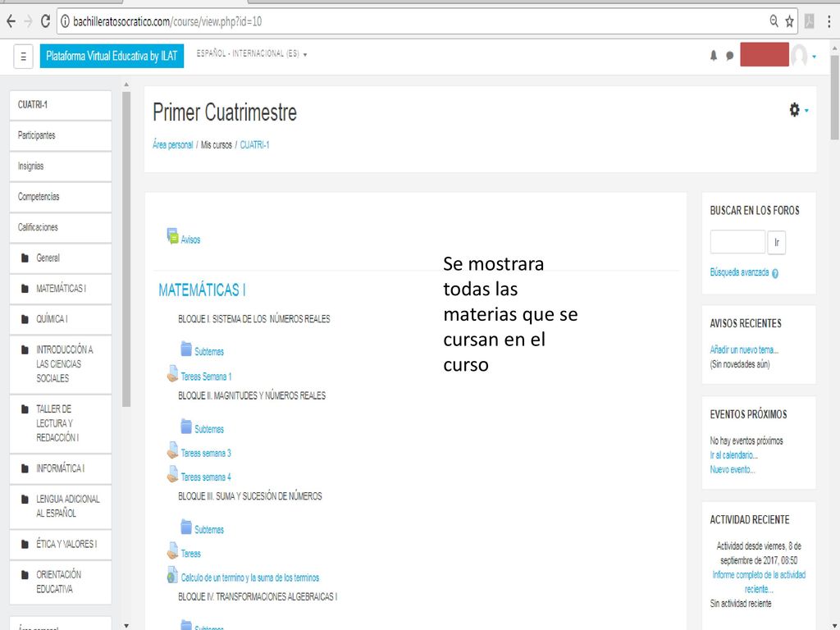840x630 pixels.
Task: Open the MATEMÁTICAS I heading link
Action: [x=202, y=290]
